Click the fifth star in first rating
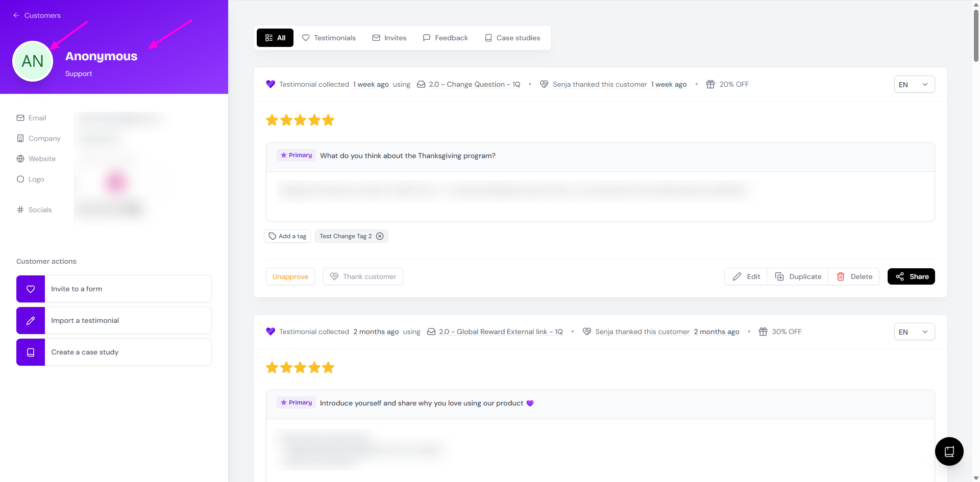The height and width of the screenshot is (482, 980). click(x=328, y=120)
